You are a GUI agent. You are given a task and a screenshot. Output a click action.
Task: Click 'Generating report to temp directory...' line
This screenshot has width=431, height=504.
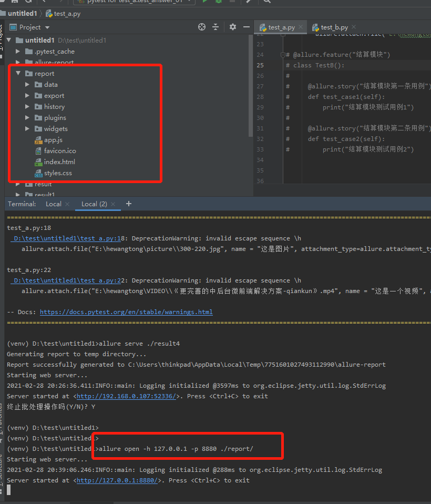click(x=76, y=354)
